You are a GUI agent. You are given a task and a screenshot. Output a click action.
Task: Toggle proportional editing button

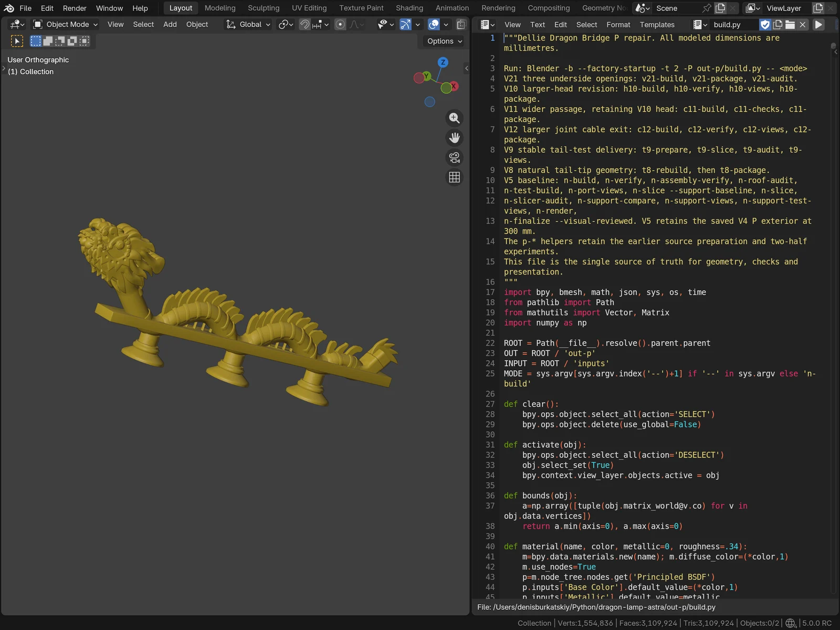[340, 24]
